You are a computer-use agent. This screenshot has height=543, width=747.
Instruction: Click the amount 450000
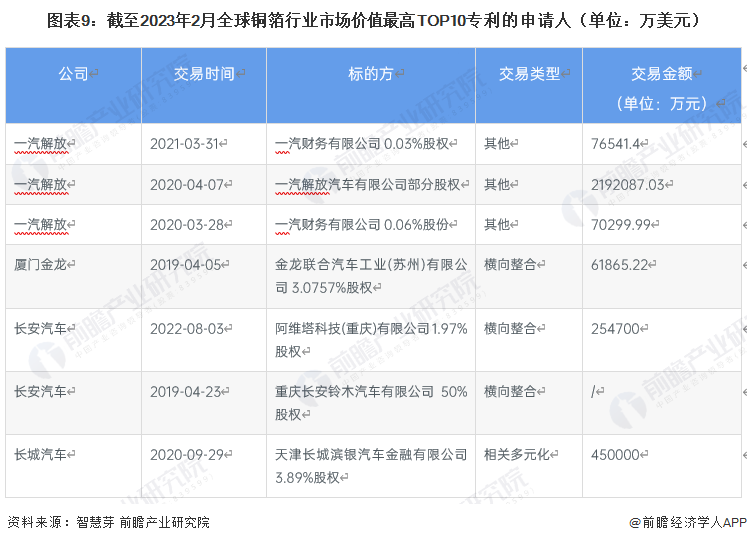616,454
